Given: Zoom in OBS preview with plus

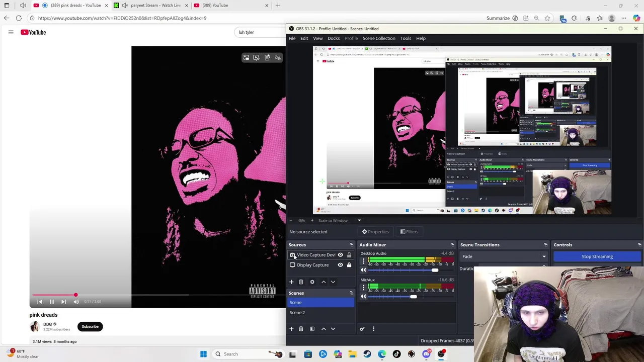Looking at the screenshot, I should coord(311,220).
